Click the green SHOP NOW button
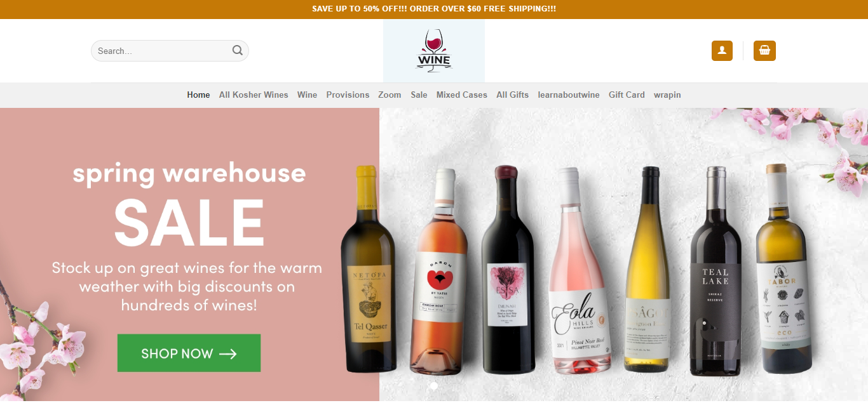The width and height of the screenshot is (868, 403). [189, 353]
